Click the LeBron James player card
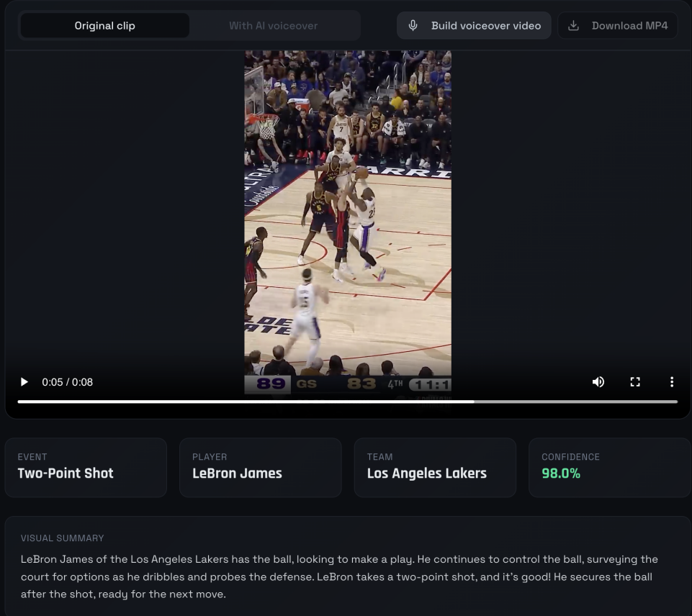Screen dimensions: 692x616 [x=260, y=467]
